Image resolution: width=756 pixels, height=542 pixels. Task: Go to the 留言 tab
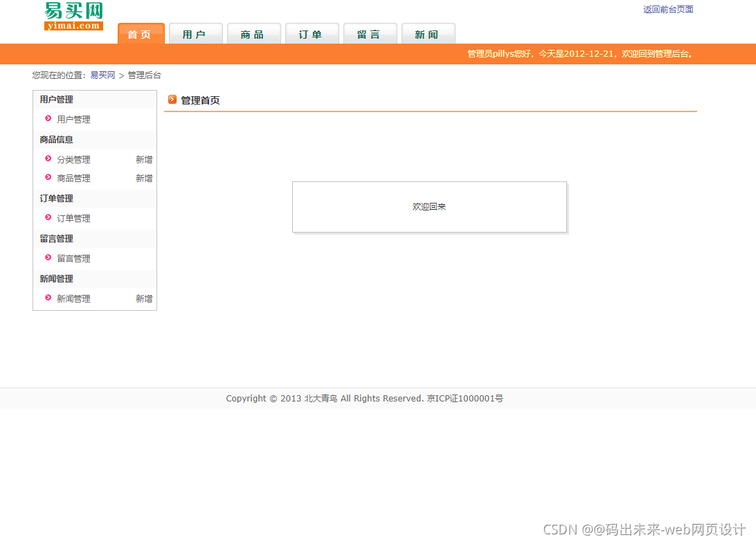pos(370,34)
